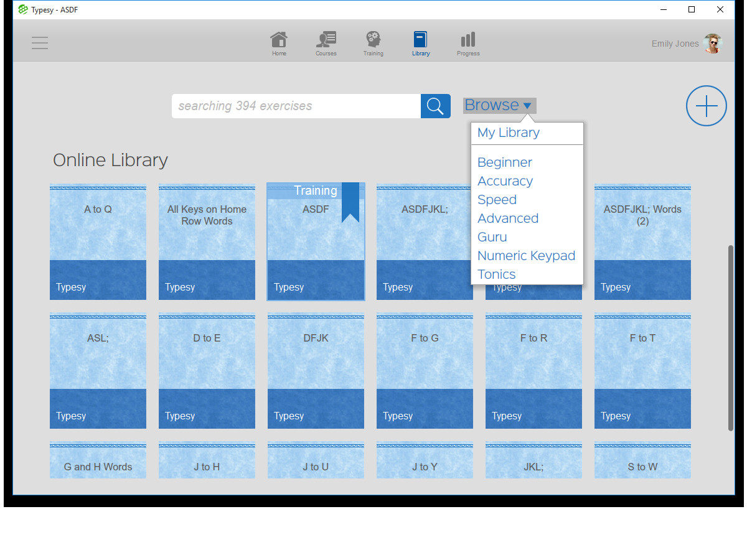Select Beginner in Browse menu
The height and width of the screenshot is (560, 747).
pyautogui.click(x=505, y=162)
